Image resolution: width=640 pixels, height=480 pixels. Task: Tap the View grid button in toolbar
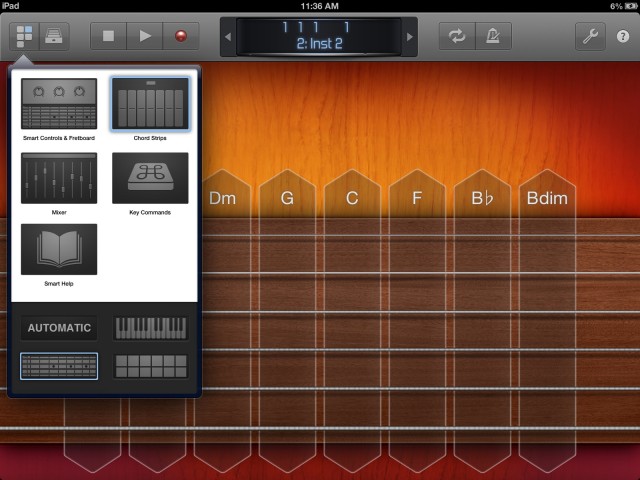click(x=25, y=36)
